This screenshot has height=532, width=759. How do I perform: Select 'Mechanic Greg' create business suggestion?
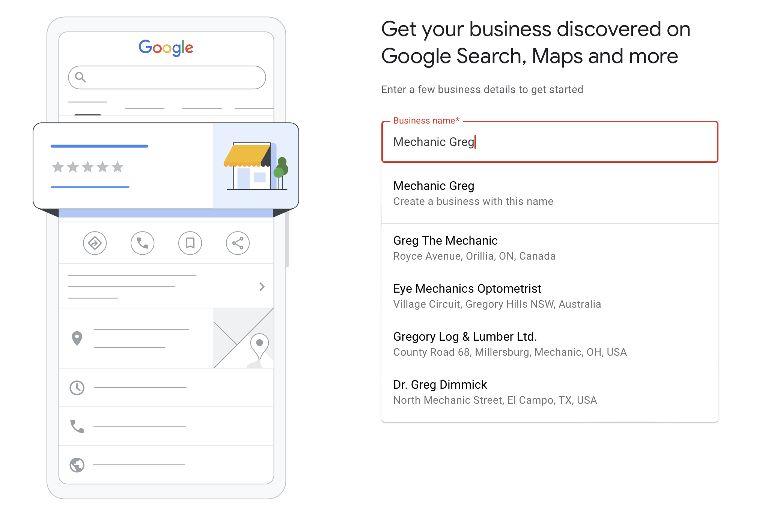tap(550, 194)
